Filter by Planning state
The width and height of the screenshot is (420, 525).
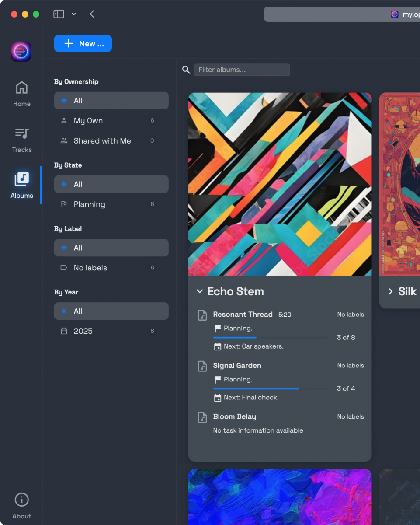[x=111, y=204]
